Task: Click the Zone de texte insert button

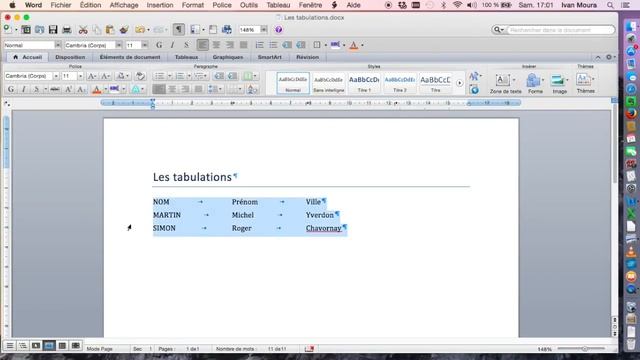Action: (505, 83)
